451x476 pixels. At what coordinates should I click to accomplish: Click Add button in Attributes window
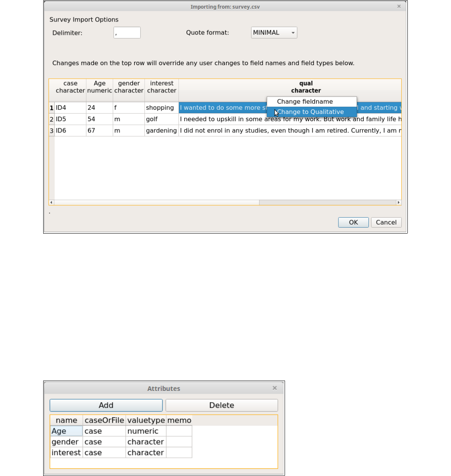click(106, 405)
